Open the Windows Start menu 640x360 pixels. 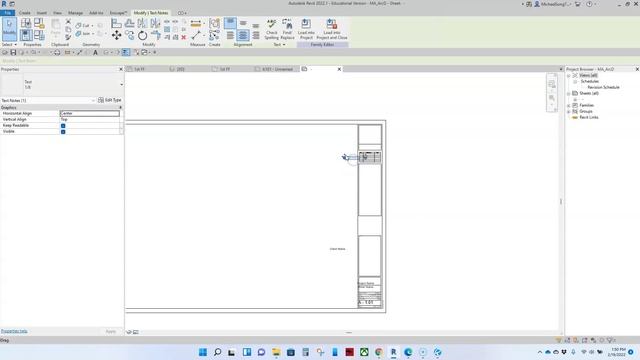click(203, 352)
